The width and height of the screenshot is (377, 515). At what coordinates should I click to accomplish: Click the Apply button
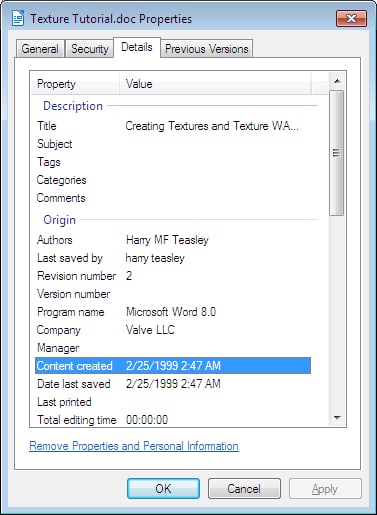[325, 489]
